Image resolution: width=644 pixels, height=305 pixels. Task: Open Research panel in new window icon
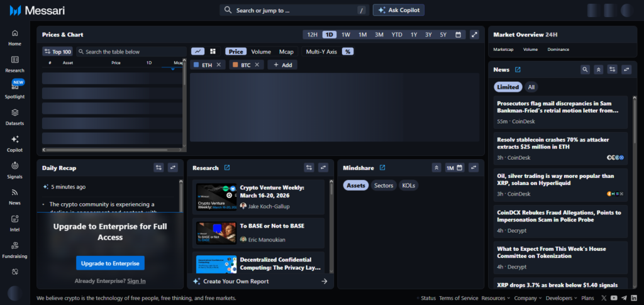pos(227,168)
